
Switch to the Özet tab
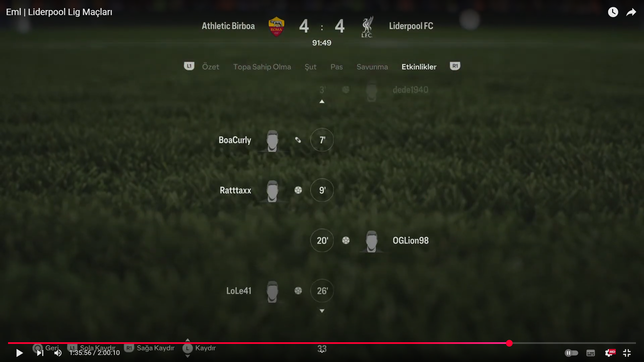click(211, 67)
